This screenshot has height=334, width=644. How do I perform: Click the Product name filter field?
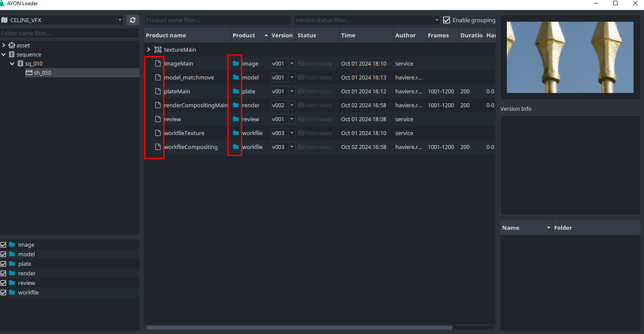click(x=217, y=20)
